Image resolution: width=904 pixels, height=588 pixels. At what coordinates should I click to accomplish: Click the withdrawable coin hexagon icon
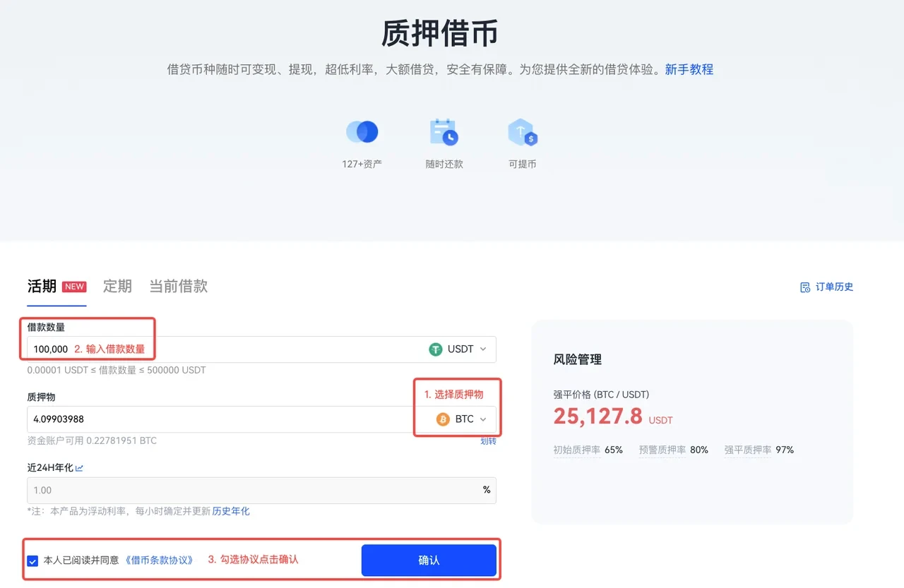coord(522,132)
